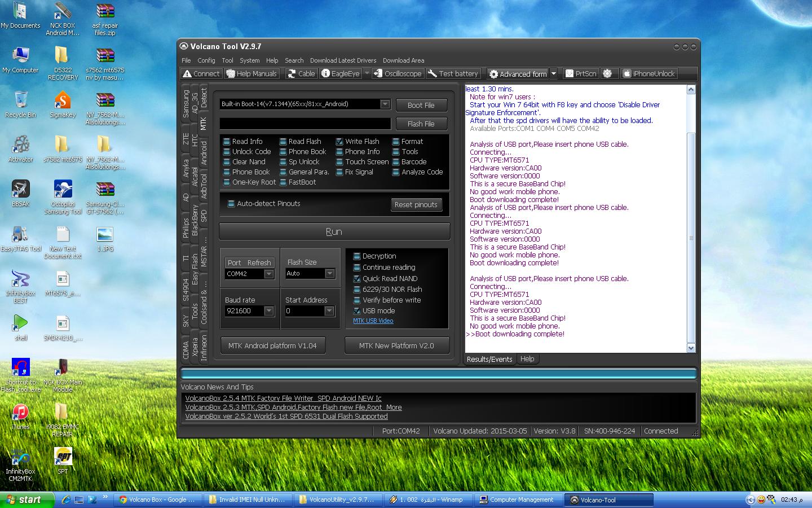The width and height of the screenshot is (812, 508).
Task: Toggle Auto-detect Pinouts checkbox
Action: [x=231, y=204]
